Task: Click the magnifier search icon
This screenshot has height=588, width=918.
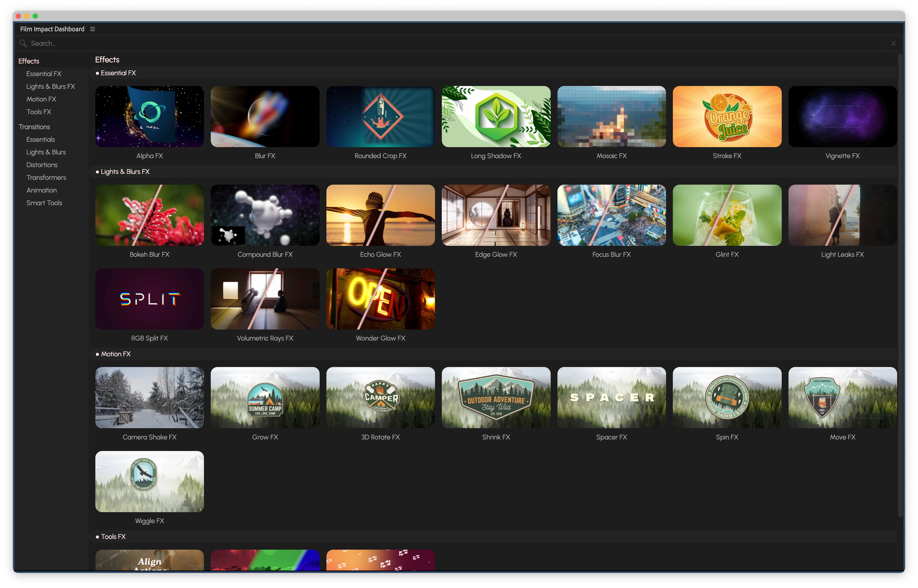Action: tap(23, 43)
